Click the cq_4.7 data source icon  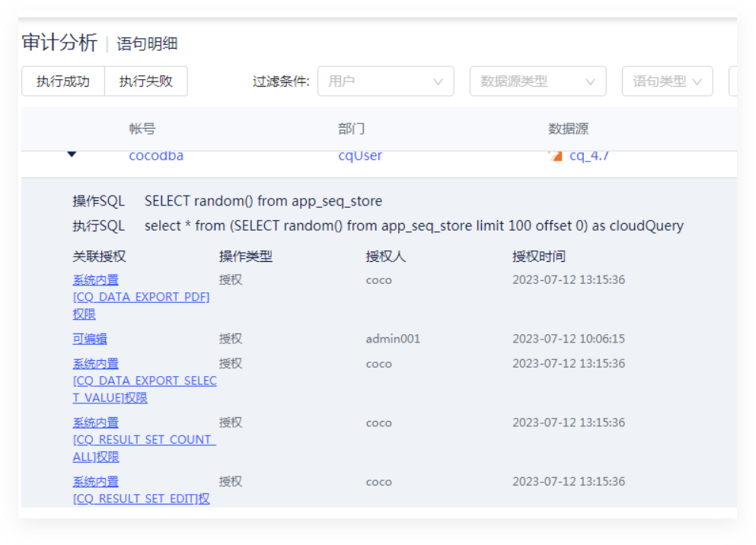coord(556,155)
